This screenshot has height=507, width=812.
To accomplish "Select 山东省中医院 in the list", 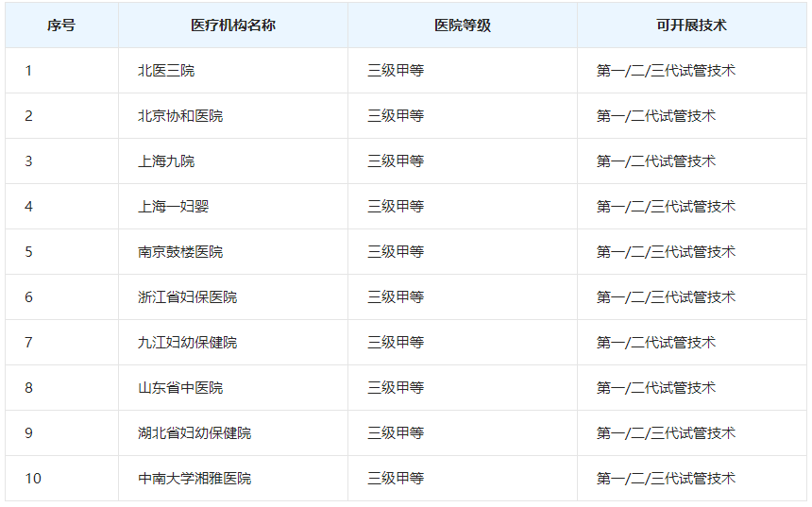I will click(180, 388).
